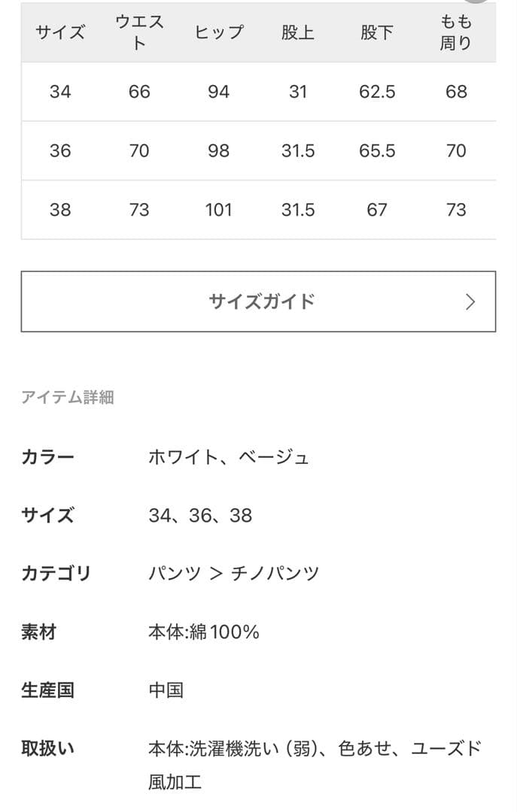Click the ヒップ column header
517x812 pixels.
click(x=219, y=32)
